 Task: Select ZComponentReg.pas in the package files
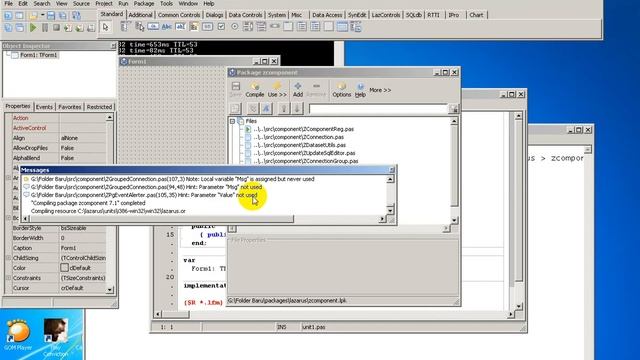(303, 129)
